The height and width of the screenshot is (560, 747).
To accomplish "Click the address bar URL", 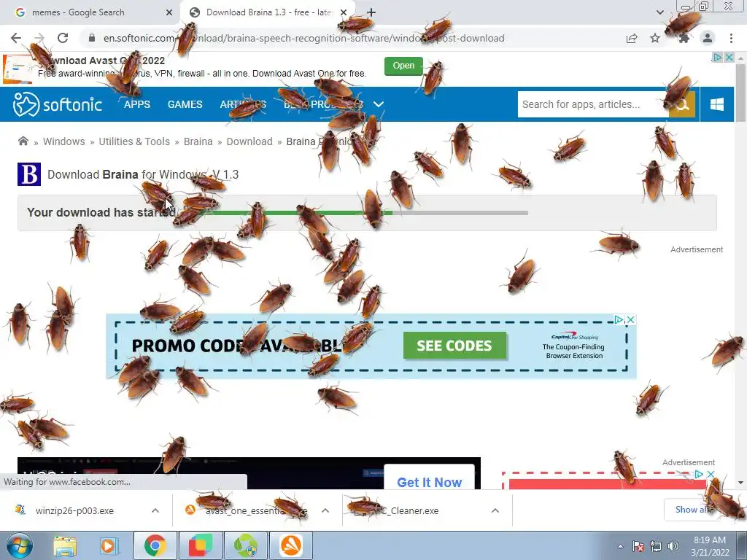I will click(x=304, y=38).
